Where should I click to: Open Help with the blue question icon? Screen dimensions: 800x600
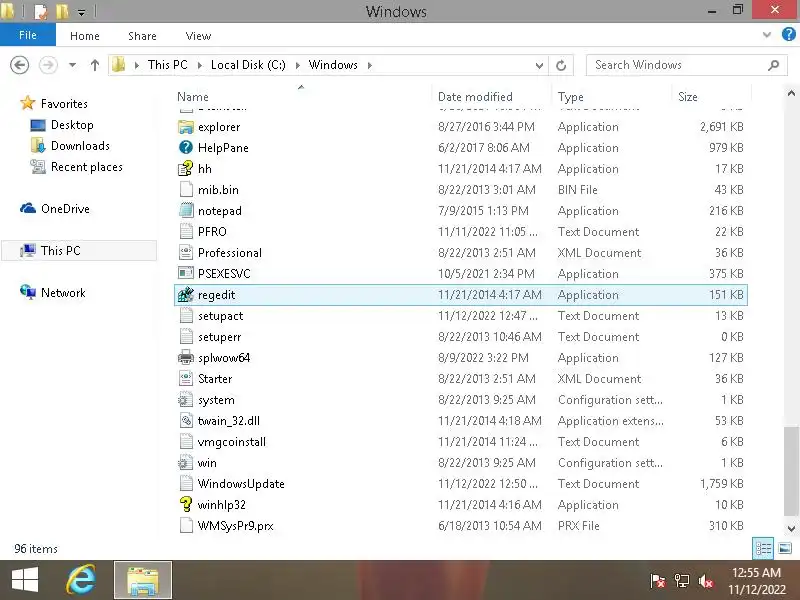(x=788, y=35)
